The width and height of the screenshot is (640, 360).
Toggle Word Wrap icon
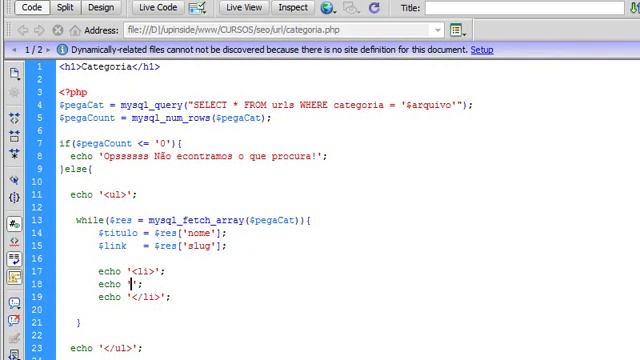[x=14, y=259]
